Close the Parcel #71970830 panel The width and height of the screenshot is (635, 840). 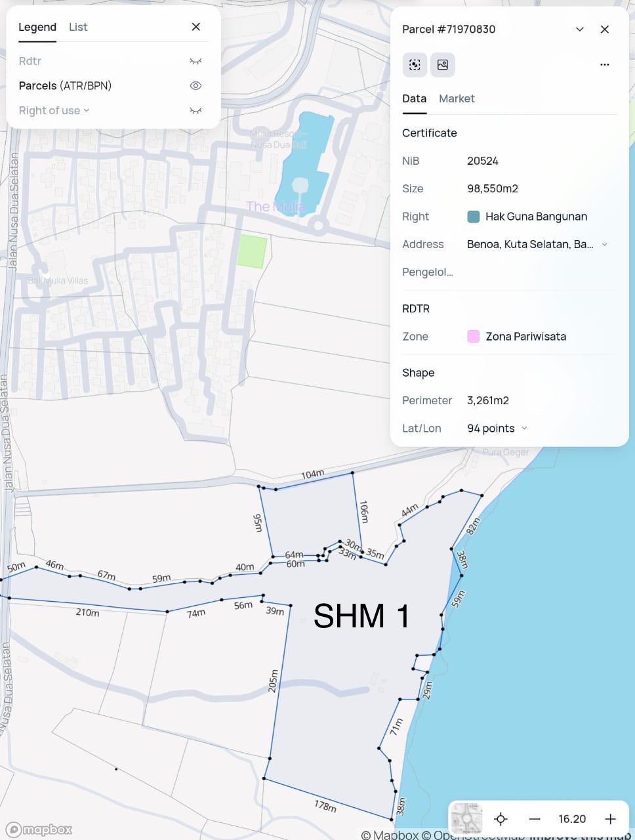pos(604,29)
